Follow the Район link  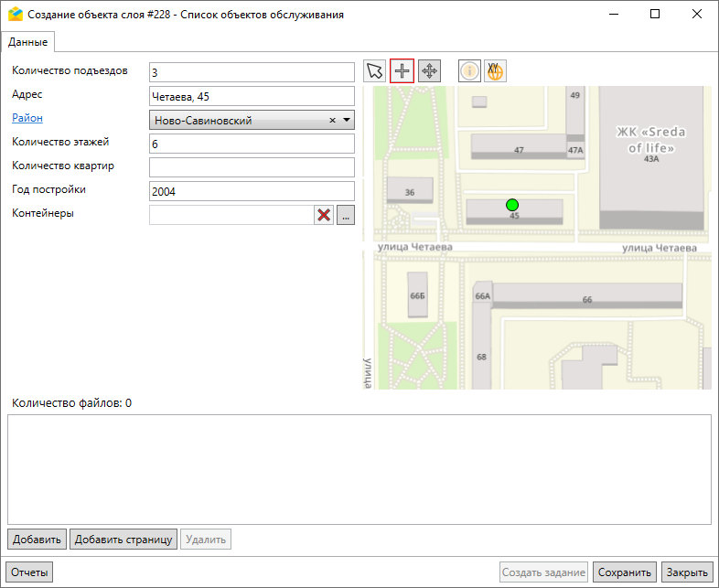coord(27,118)
